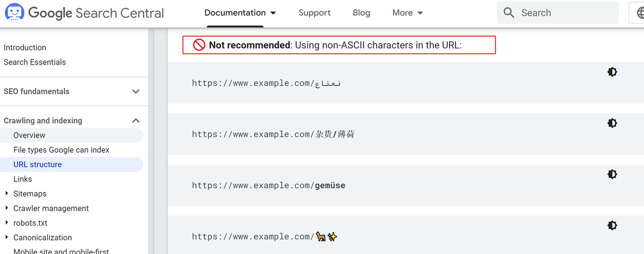The width and height of the screenshot is (644, 254).
Task: Toggle dark theme on the emoji URL code block
Action: (x=612, y=225)
